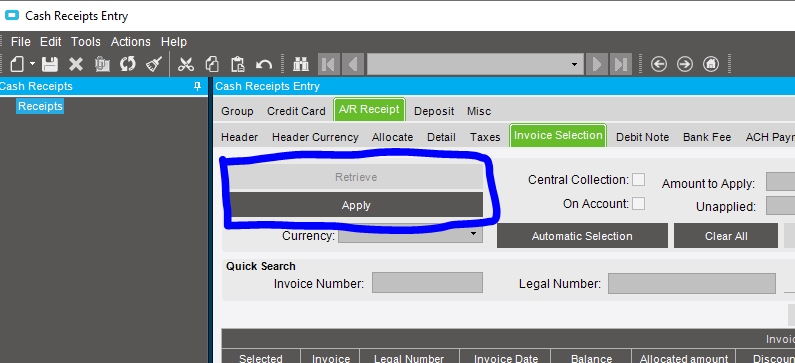
Task: Open the dropdown arrow next to New icon
Action: coord(32,64)
